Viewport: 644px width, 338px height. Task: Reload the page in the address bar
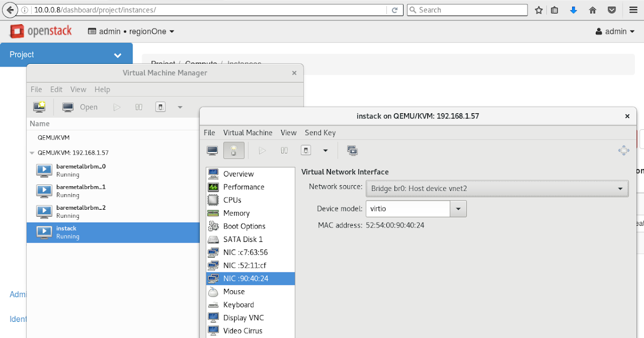point(394,10)
